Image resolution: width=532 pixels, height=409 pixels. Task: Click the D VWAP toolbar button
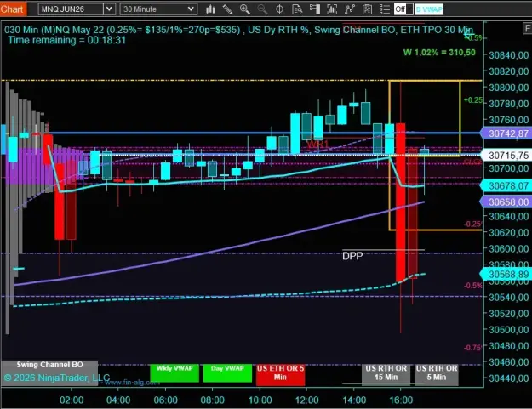click(429, 9)
